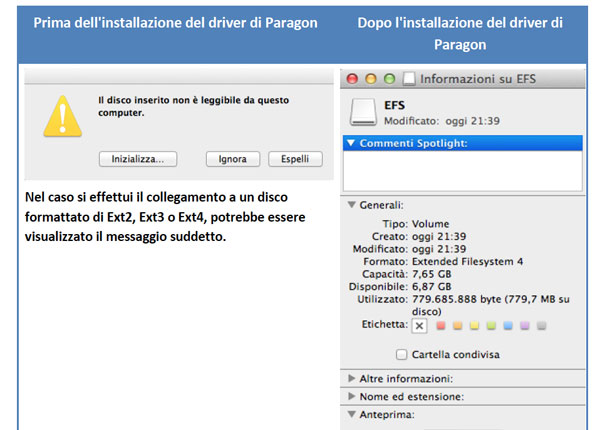Click the 'Modificato: oggi 21:39' header line
Image resolution: width=600 pixels, height=430 pixels.
coord(442,121)
